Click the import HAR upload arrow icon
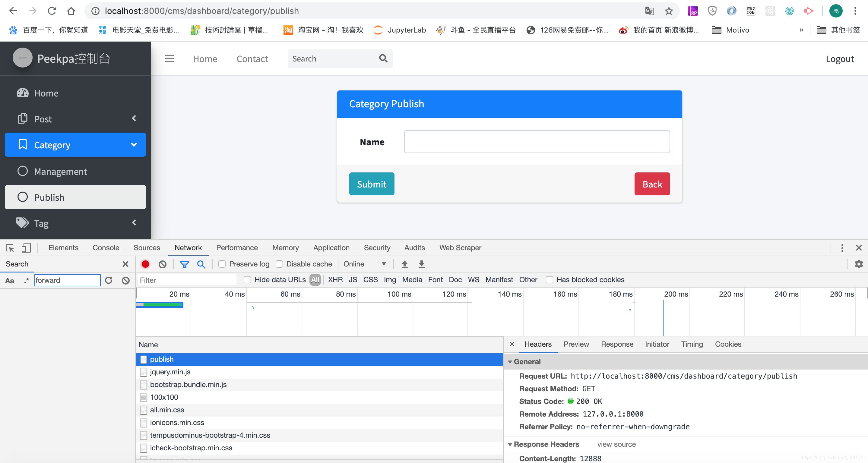Viewport: 868px width, 463px height. point(404,264)
